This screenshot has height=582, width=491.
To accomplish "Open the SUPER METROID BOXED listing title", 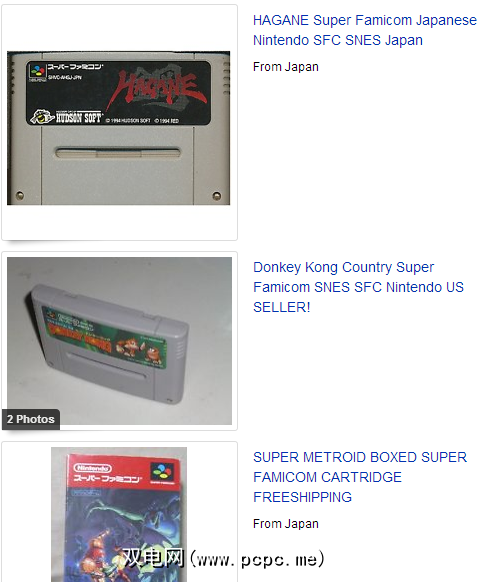I will [x=360, y=477].
